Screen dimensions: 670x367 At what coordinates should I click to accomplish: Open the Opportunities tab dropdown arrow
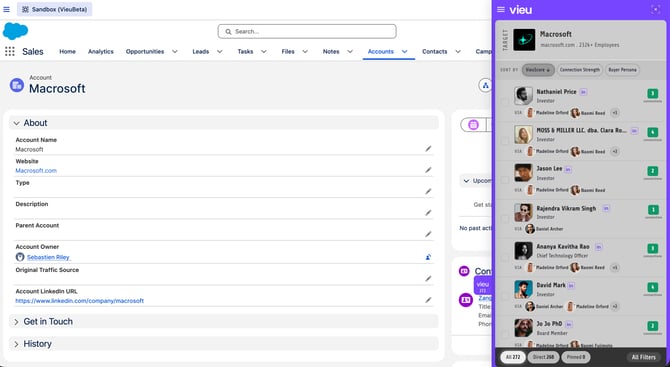point(175,51)
